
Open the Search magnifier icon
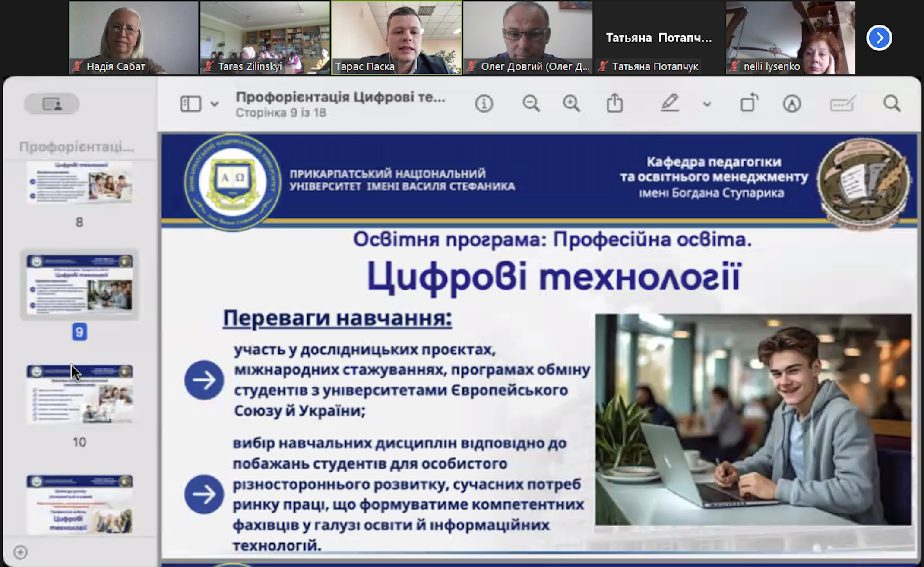[x=892, y=104]
